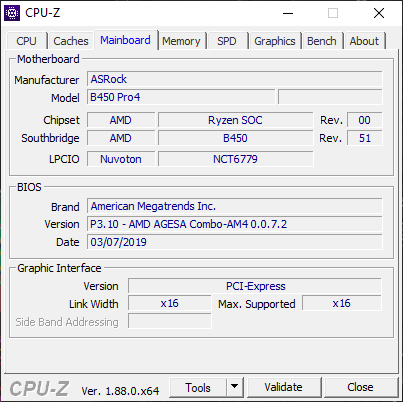The height and width of the screenshot is (402, 403).
Task: Click the CPU-Z app icon in title bar
Action: tap(12, 13)
